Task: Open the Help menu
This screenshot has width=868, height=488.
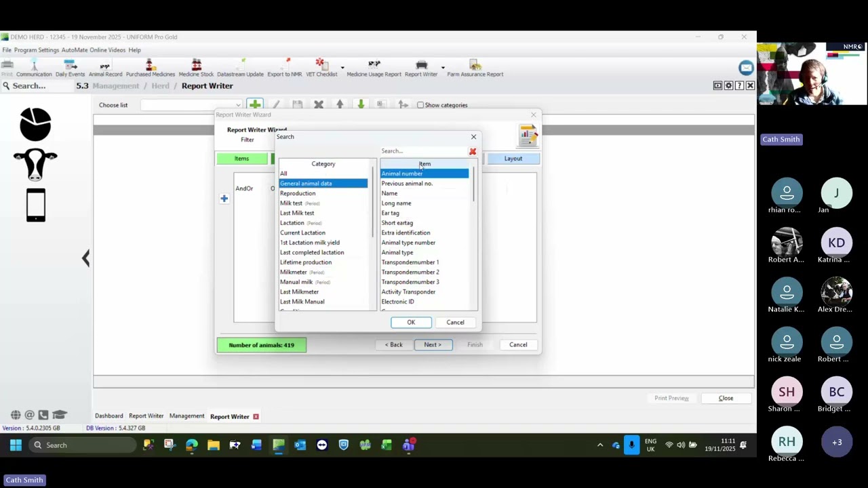Action: click(x=135, y=50)
